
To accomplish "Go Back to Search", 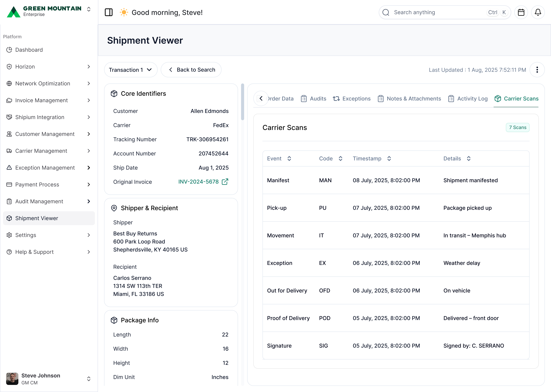I will pyautogui.click(x=191, y=70).
